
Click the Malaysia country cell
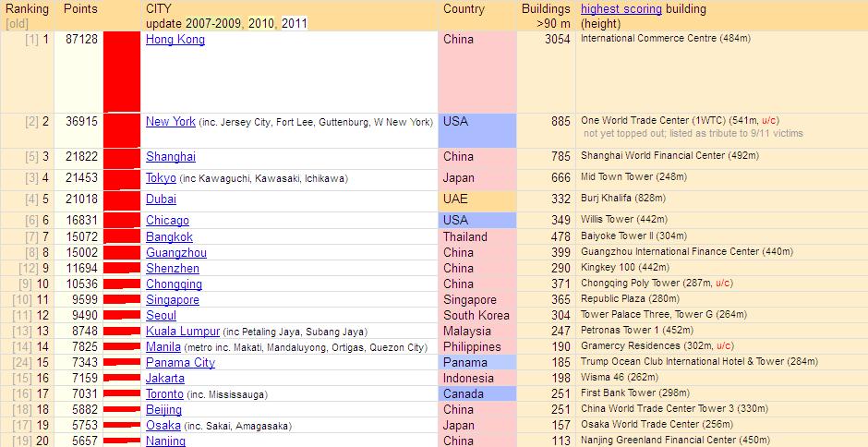(476, 332)
